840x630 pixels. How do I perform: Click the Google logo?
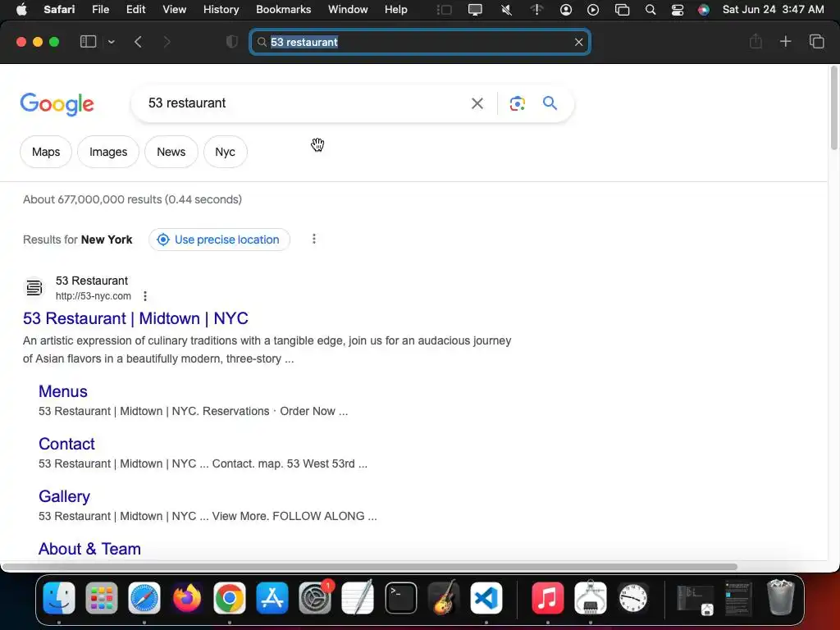point(57,103)
